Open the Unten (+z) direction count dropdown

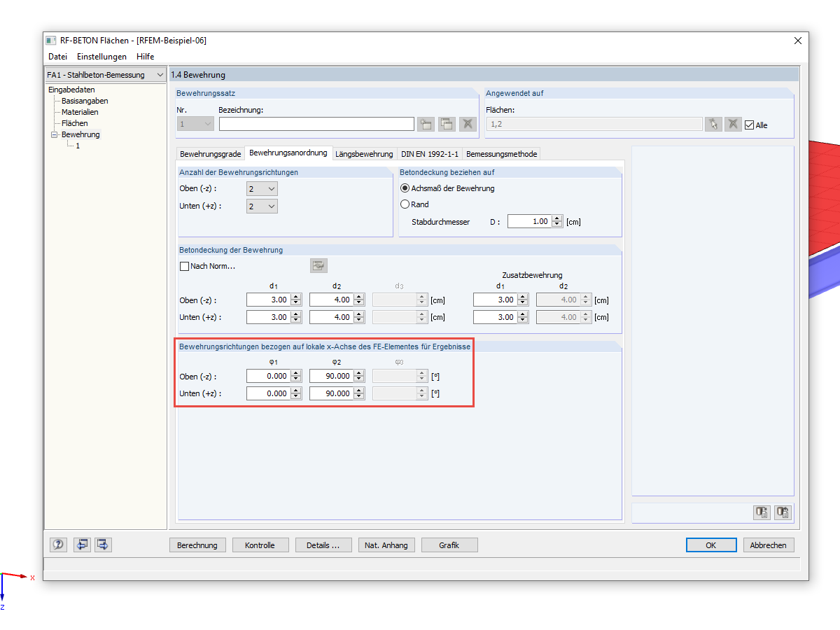pyautogui.click(x=262, y=206)
